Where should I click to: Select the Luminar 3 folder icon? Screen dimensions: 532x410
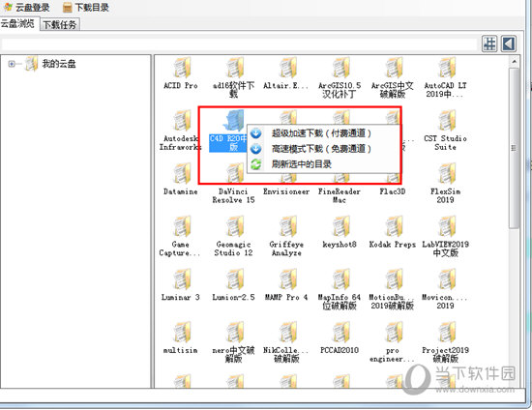tap(182, 279)
